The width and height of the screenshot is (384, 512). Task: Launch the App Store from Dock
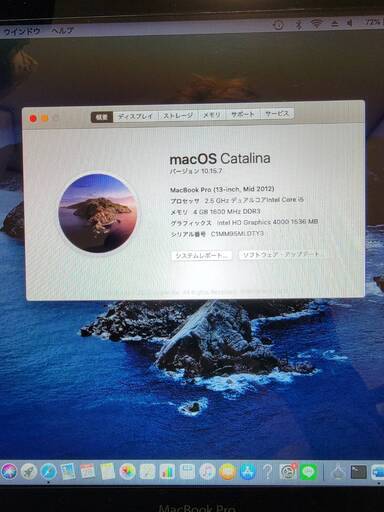click(x=248, y=472)
